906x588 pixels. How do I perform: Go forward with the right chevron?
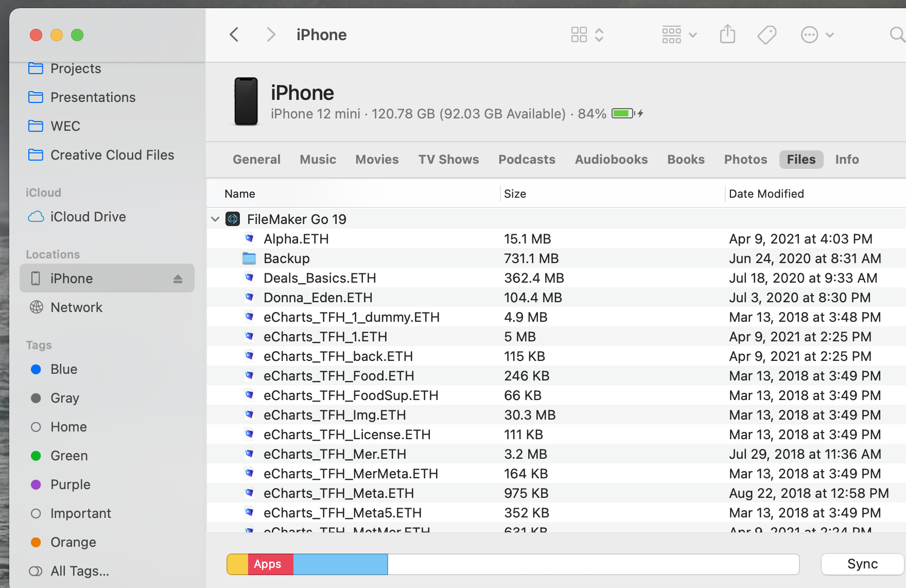271,34
